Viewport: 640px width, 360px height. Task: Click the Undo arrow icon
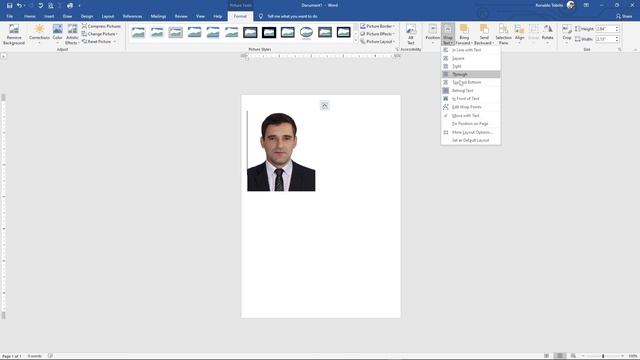point(19,5)
